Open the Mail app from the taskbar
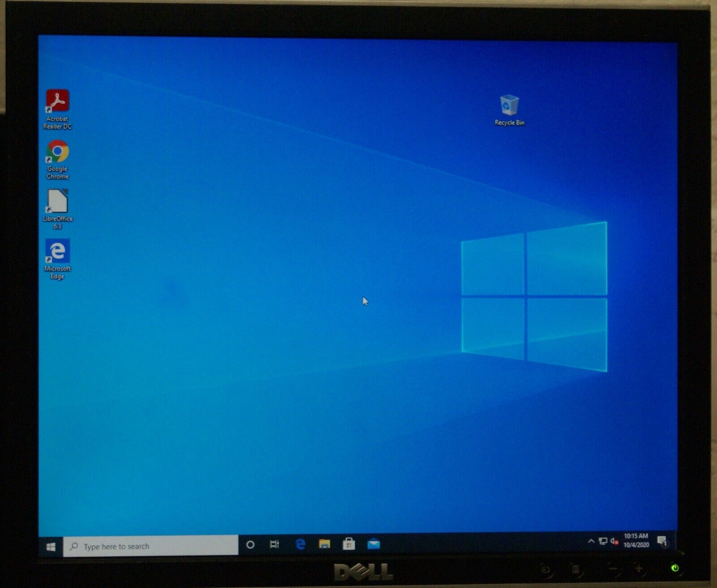The height and width of the screenshot is (588, 717). coord(374,544)
